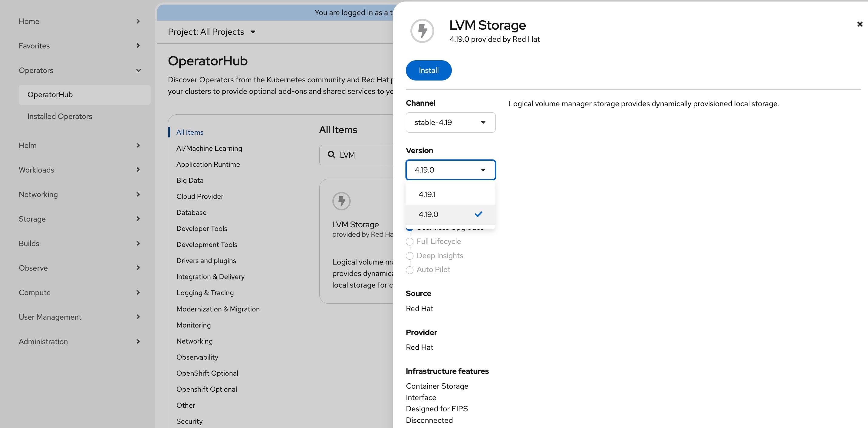Filter by Drivers and plugins category
This screenshot has height=428, width=868.
coord(206,261)
